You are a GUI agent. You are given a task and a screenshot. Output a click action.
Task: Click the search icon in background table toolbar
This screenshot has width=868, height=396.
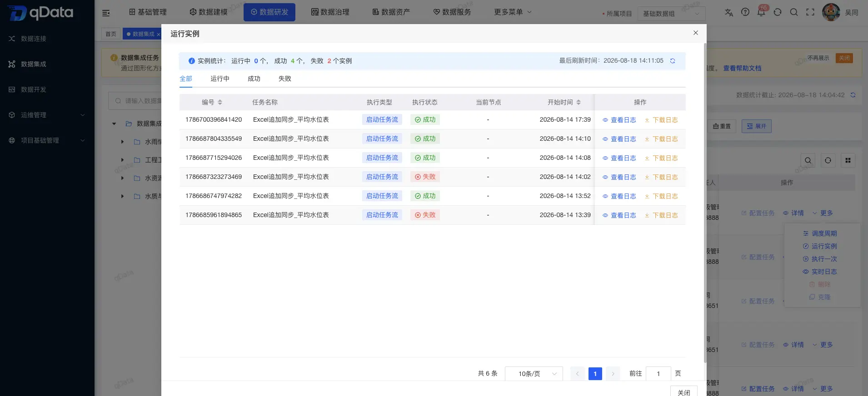(808, 160)
